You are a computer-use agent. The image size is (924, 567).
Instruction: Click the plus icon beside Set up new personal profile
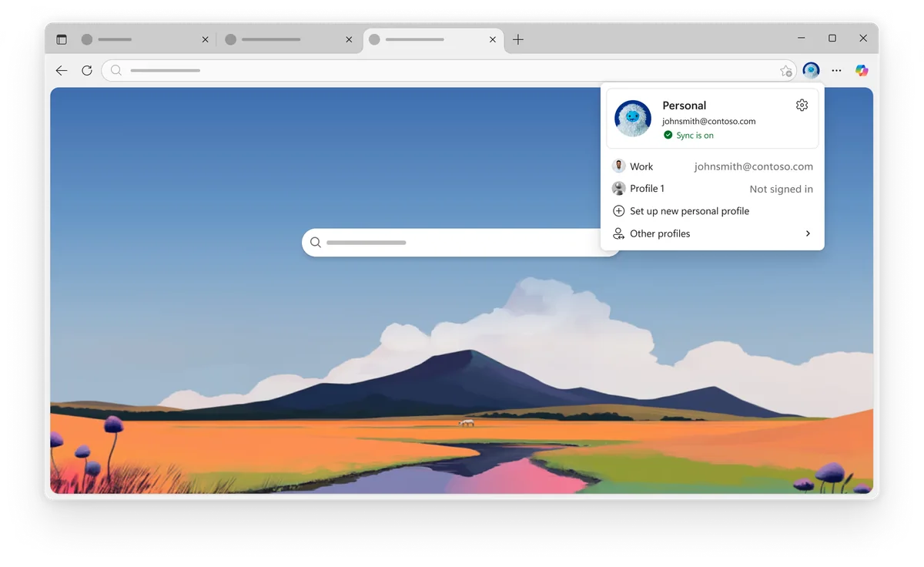click(x=618, y=211)
